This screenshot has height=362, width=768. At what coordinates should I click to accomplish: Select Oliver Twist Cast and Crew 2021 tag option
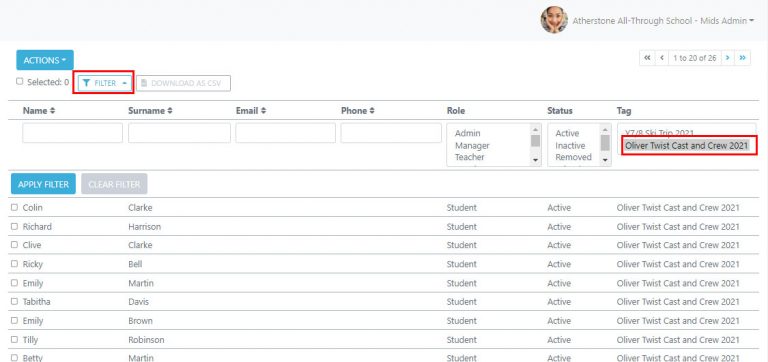pos(687,145)
